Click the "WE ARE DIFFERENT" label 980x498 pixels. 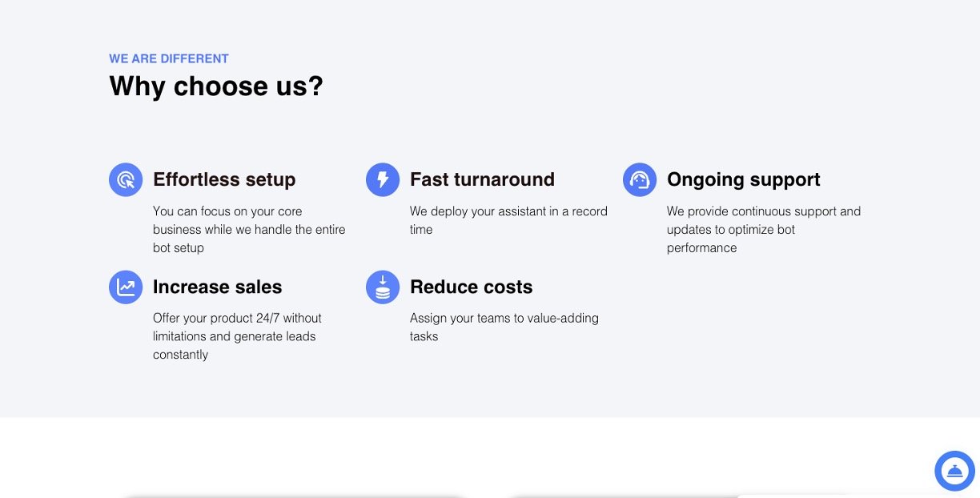(x=169, y=58)
